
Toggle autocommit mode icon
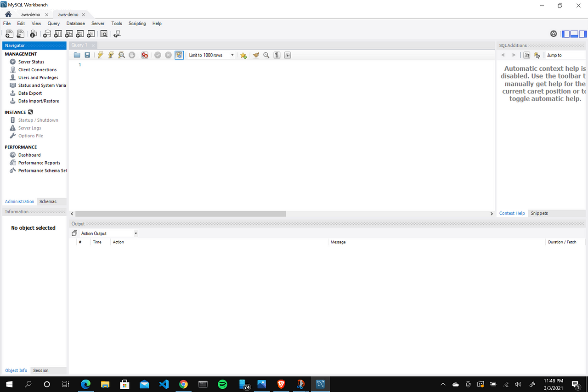click(x=179, y=55)
